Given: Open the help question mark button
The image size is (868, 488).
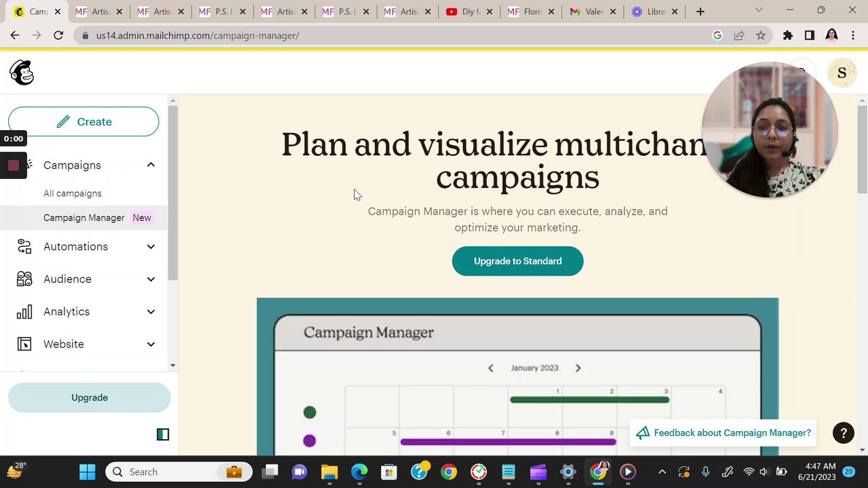Looking at the screenshot, I should click(x=844, y=433).
